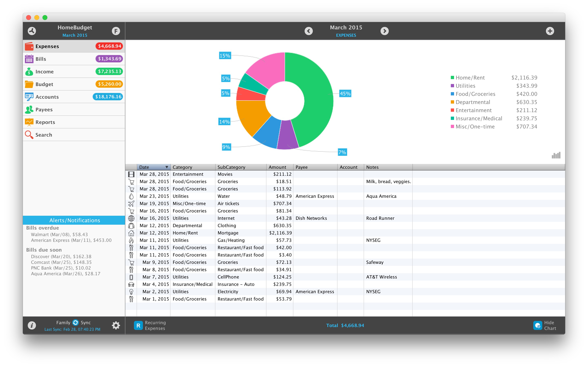Click the Income money bag icon
Screen dimensions: 588x367
pos(29,71)
